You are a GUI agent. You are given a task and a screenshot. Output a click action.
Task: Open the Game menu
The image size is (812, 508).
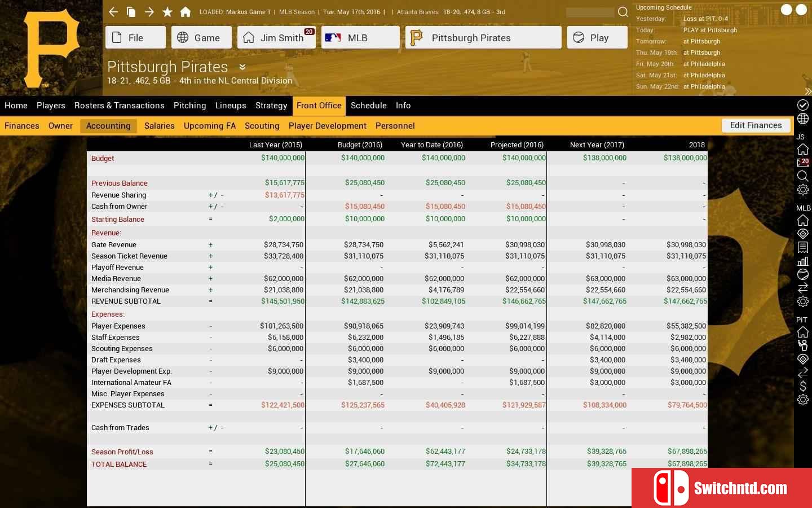coord(201,37)
